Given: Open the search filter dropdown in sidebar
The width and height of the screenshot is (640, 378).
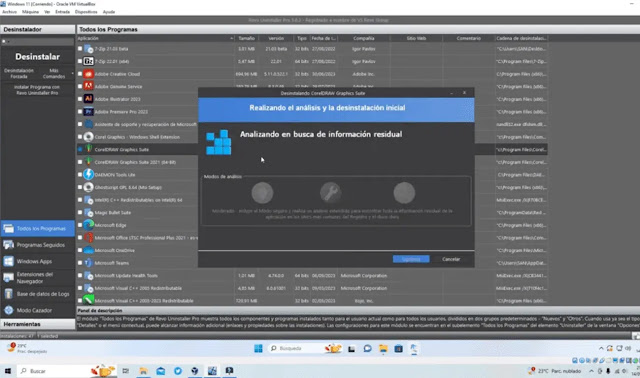Looking at the screenshot, I should pyautogui.click(x=6, y=42).
